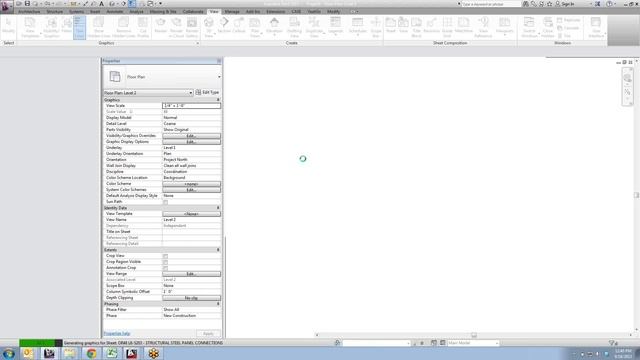Open the Insert ribbon tab
Image resolution: width=640 pixels, height=360 pixels.
tap(95, 11)
